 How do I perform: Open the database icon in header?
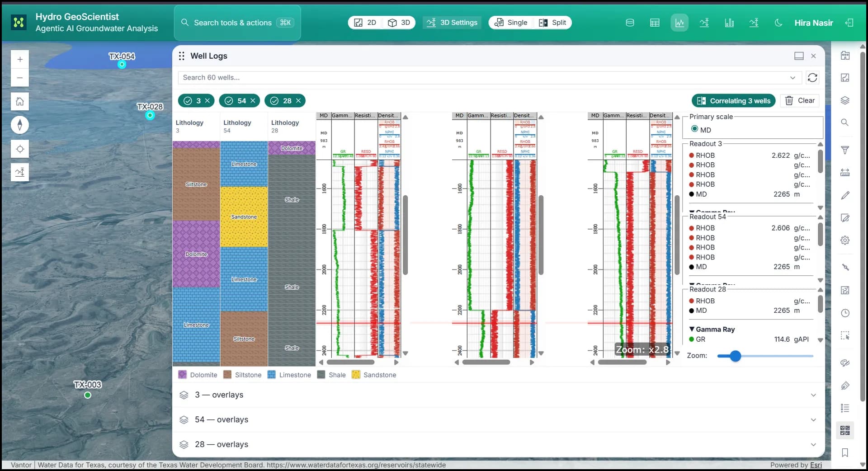630,23
